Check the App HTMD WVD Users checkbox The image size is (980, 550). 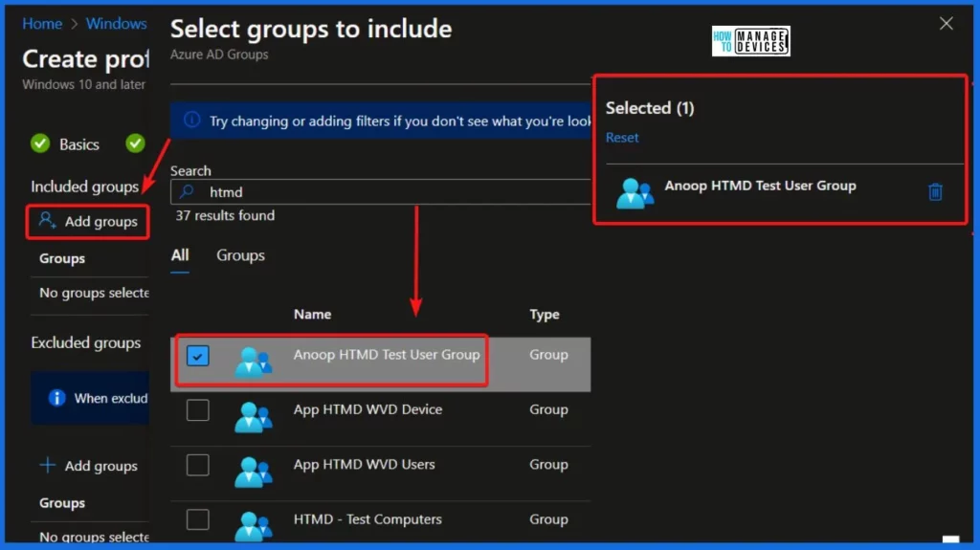click(x=197, y=465)
